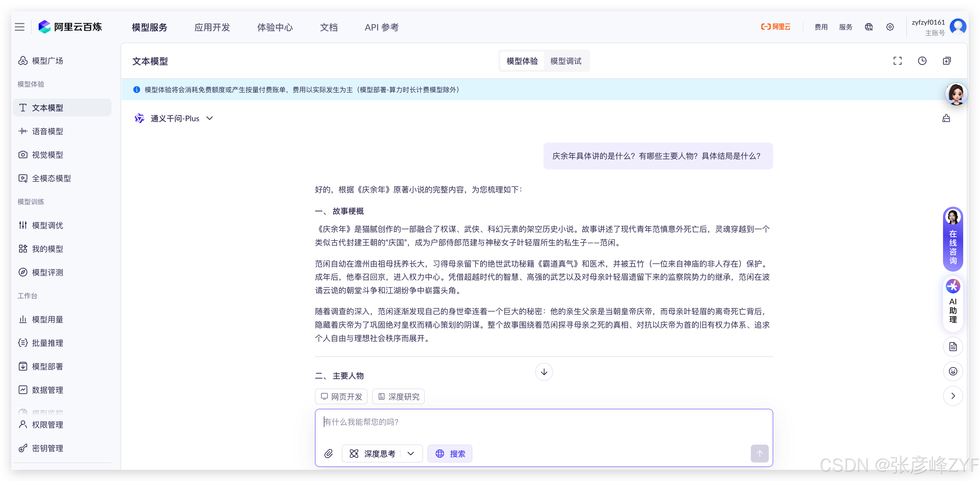
Task: Open the 应用开发 top menu
Action: coord(212,27)
